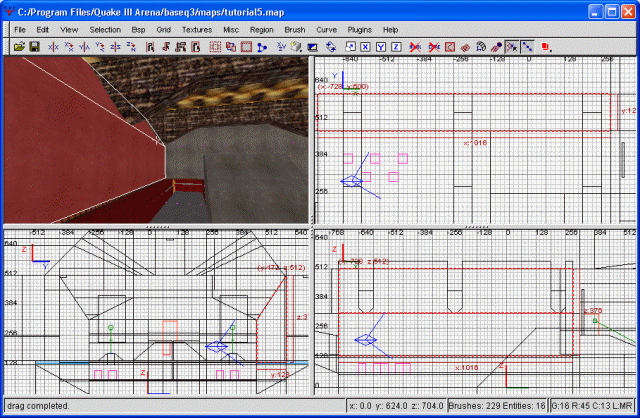
Task: Rotate selection around the X axis
Action: pos(69,47)
